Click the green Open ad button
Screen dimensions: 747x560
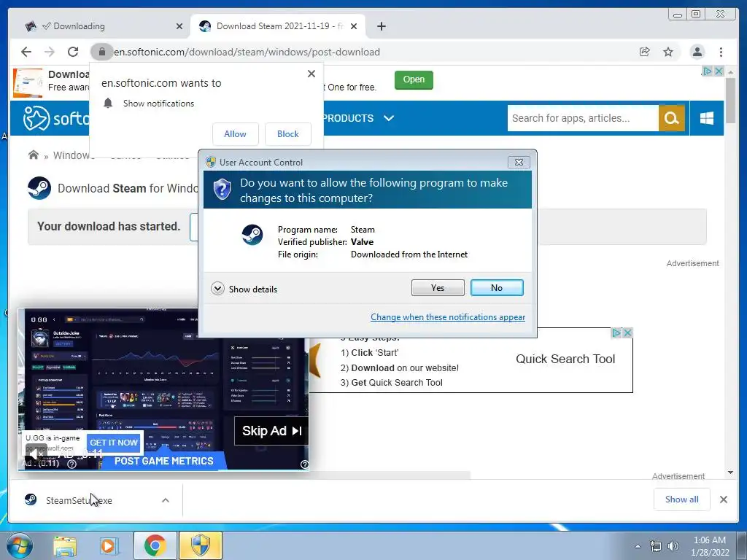pos(414,79)
